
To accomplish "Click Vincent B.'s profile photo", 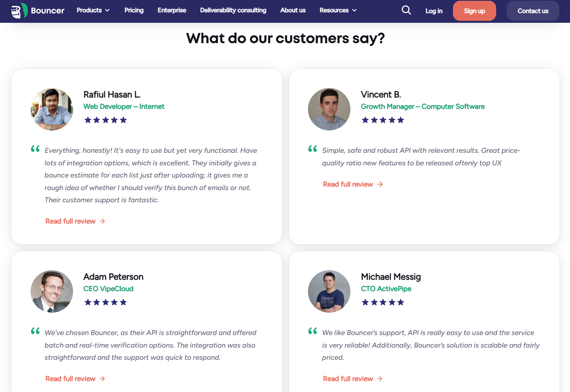I will pos(329,109).
